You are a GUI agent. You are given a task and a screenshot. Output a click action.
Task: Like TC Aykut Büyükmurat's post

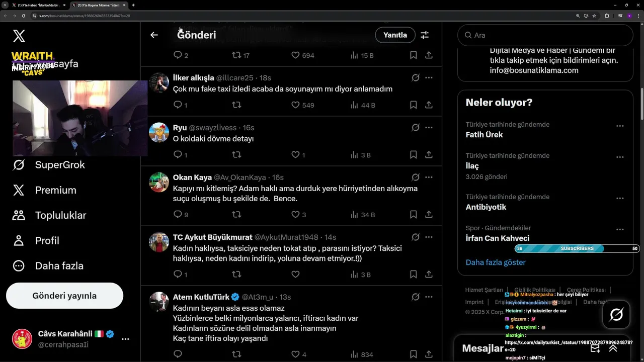[295, 275]
